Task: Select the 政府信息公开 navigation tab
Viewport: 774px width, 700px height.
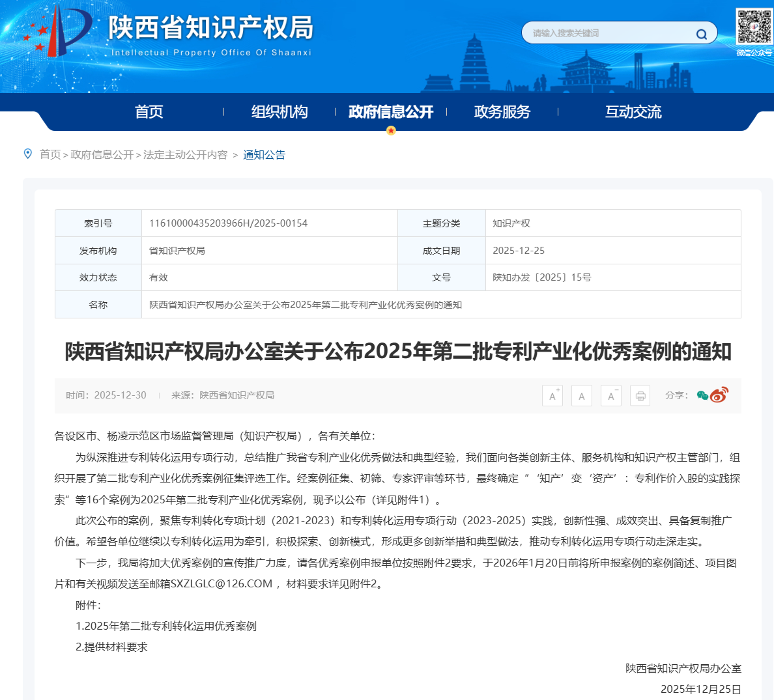Action: [x=391, y=112]
